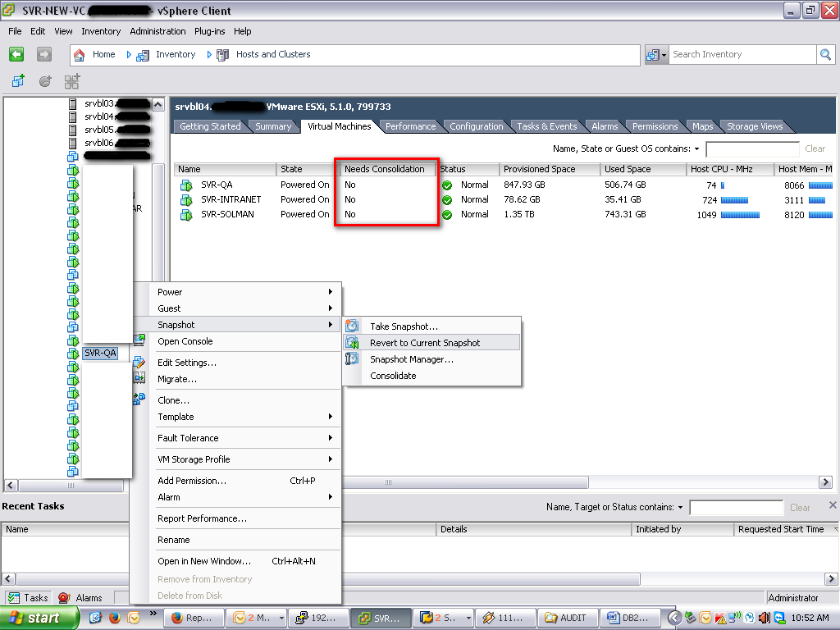Viewport: 840px width, 630px height.
Task: Click the magnifier search button
Action: [x=825, y=54]
